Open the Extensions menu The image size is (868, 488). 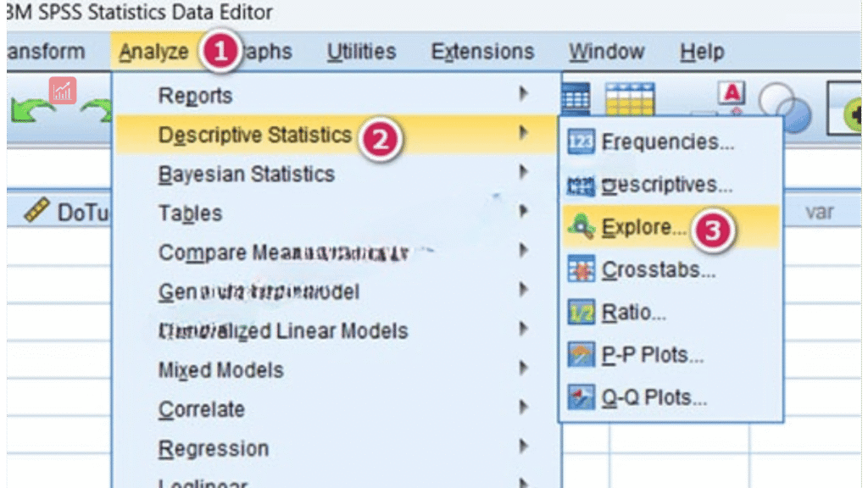point(482,52)
